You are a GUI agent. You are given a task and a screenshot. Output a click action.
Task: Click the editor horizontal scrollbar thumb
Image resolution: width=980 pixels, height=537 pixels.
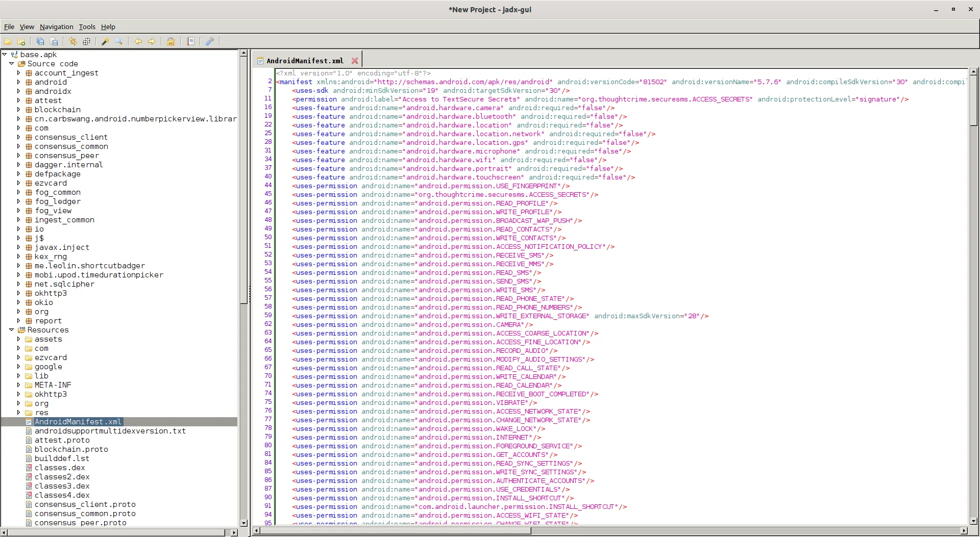pyautogui.click(x=397, y=531)
